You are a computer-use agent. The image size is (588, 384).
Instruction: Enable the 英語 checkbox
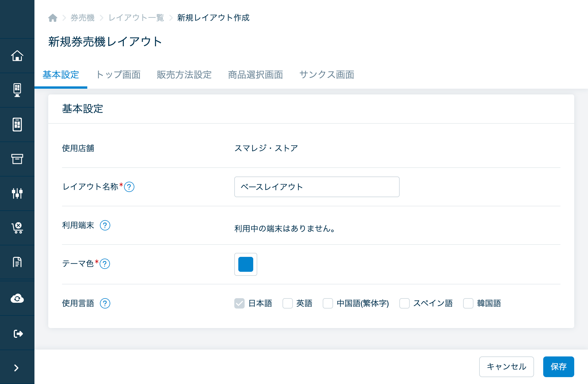tap(288, 303)
